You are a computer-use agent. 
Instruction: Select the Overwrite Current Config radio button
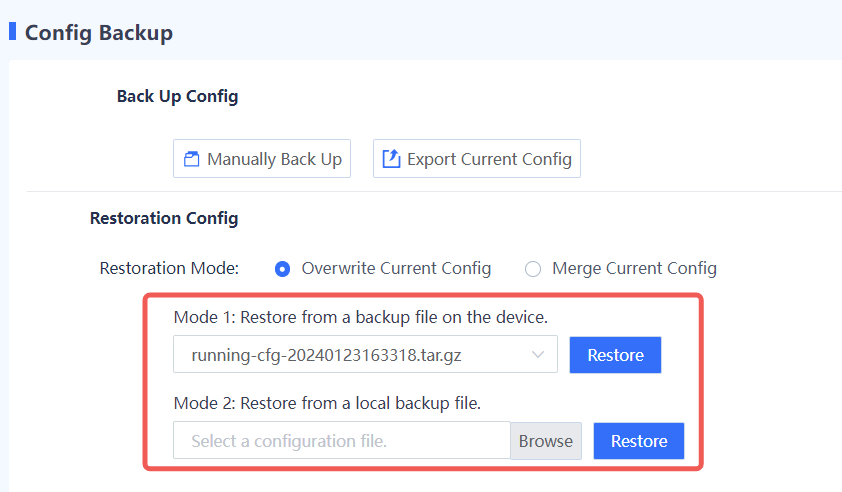point(283,269)
